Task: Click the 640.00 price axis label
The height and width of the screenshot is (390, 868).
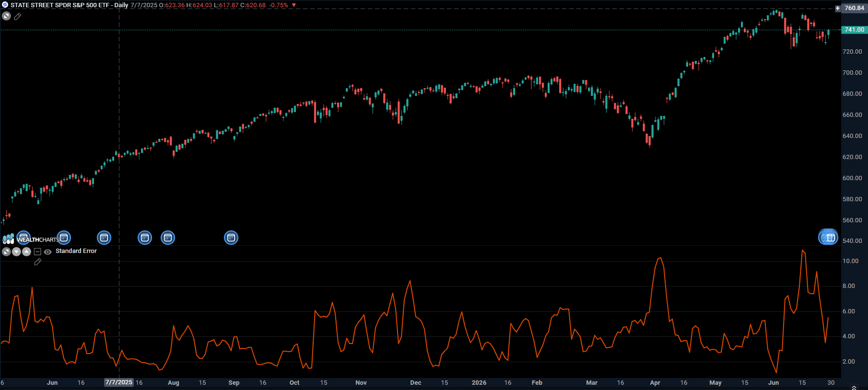Action: pyautogui.click(x=852, y=136)
